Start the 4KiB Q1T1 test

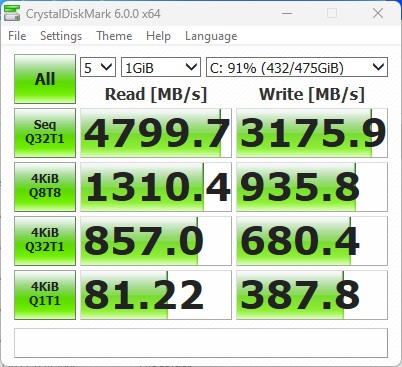[45, 295]
